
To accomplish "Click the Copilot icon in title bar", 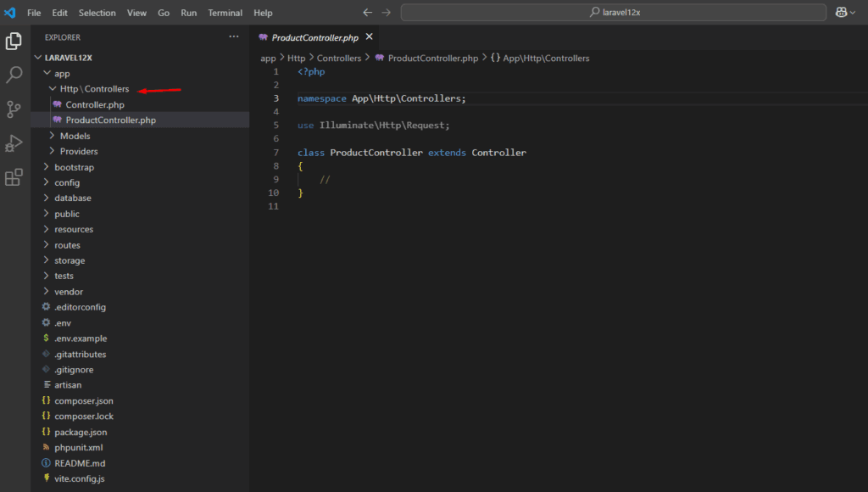I will pos(842,13).
